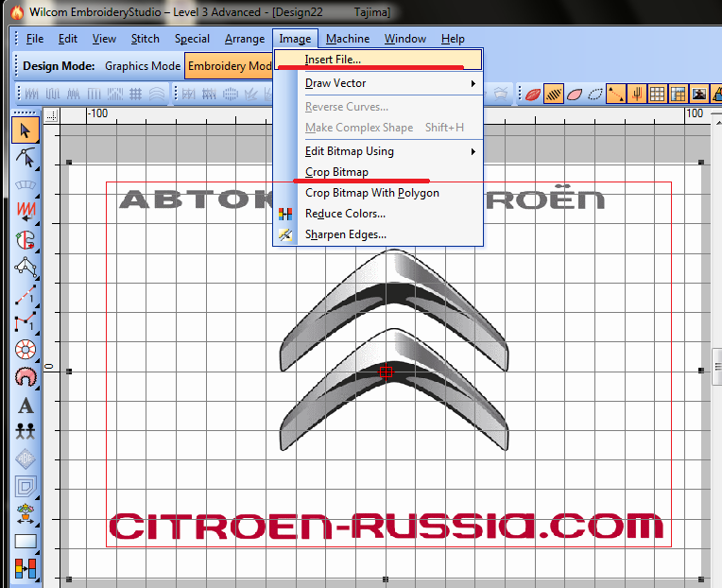Open the Arrange menu

(245, 39)
